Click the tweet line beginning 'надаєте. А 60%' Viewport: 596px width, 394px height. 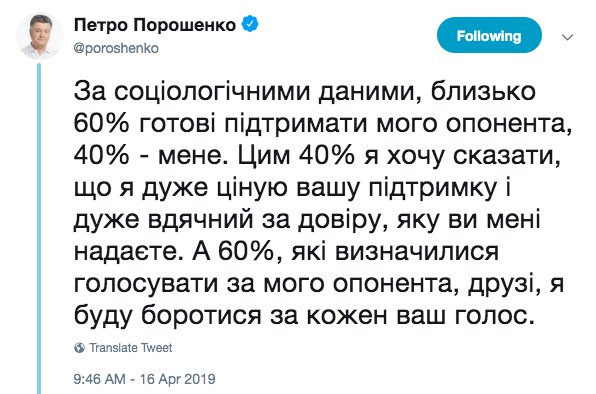click(x=286, y=252)
